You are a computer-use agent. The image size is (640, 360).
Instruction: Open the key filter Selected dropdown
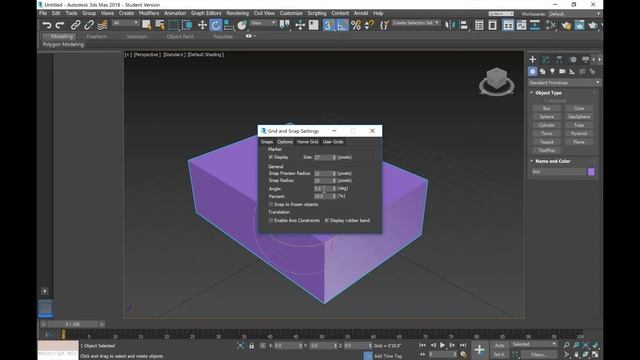534,344
